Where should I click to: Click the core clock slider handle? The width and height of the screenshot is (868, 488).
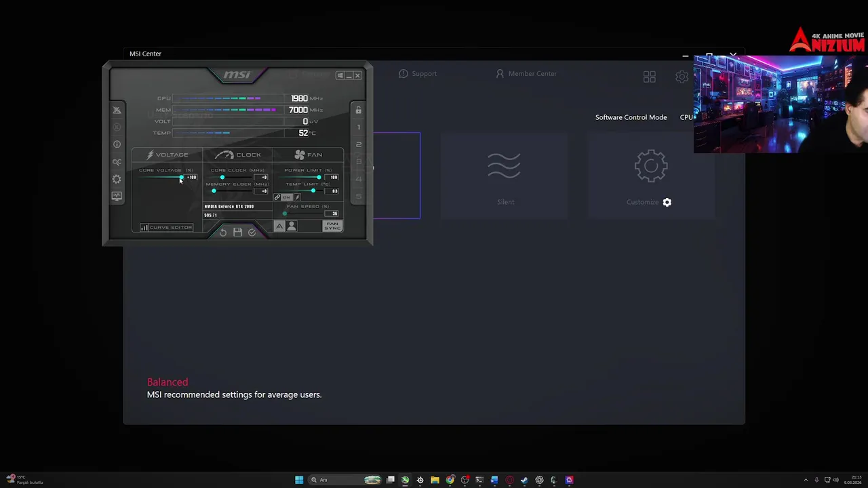(x=222, y=177)
